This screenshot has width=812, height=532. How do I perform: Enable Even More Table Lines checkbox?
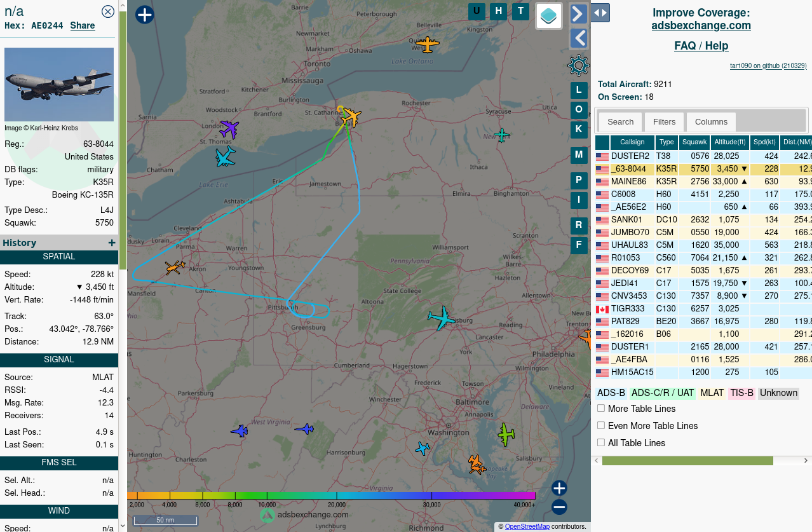(x=601, y=426)
